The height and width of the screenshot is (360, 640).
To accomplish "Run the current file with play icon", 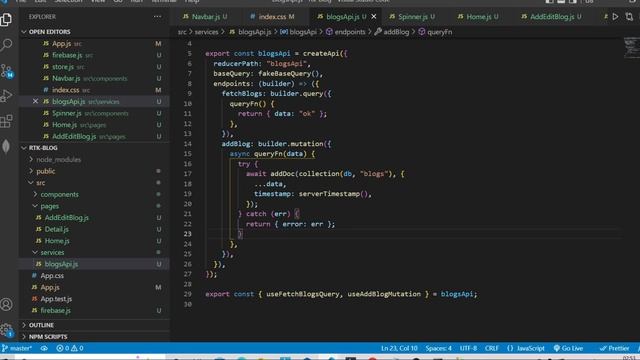I will tap(615, 17).
